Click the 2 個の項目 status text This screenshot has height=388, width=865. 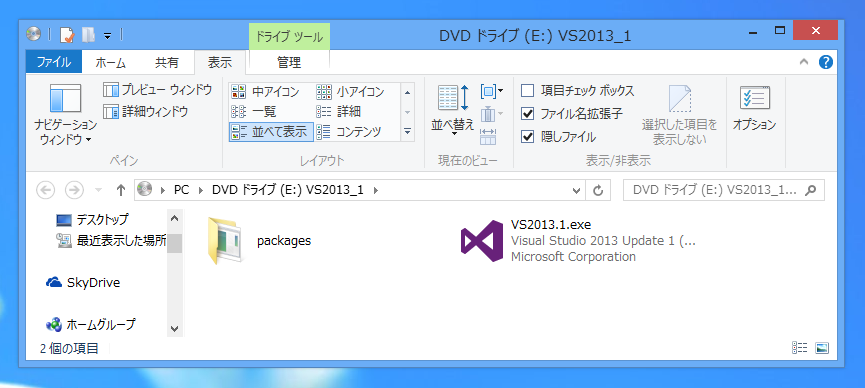(69, 348)
